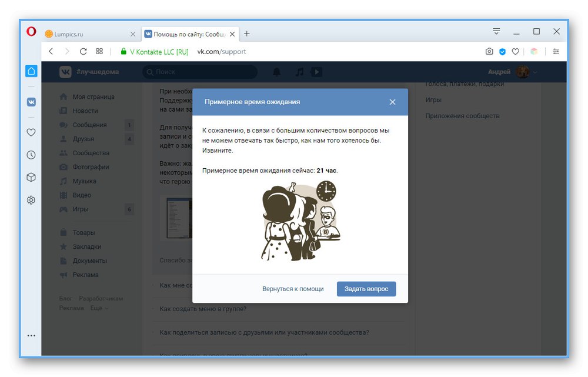Click the VK logo in the header
The height and width of the screenshot is (377, 588).
pyautogui.click(x=65, y=72)
